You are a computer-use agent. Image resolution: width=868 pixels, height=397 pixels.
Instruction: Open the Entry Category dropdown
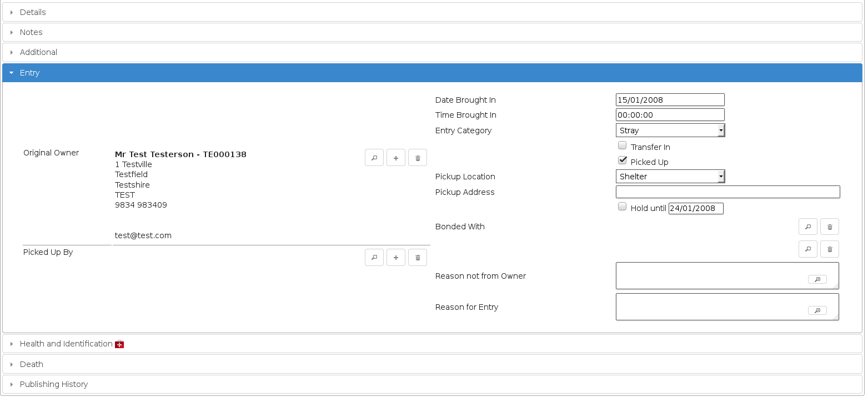670,130
